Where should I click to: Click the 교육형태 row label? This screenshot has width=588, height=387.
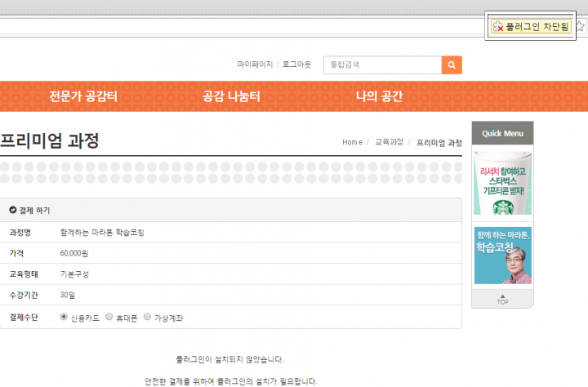coord(24,274)
